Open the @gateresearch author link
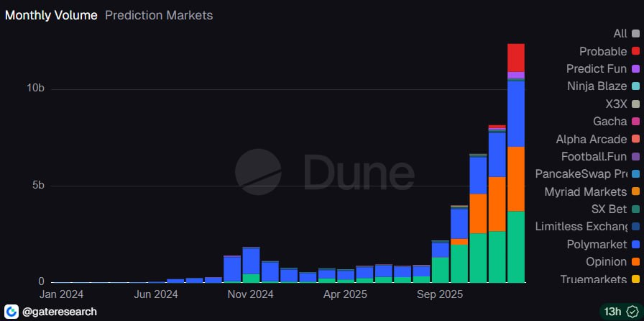644x321 pixels. point(60,312)
